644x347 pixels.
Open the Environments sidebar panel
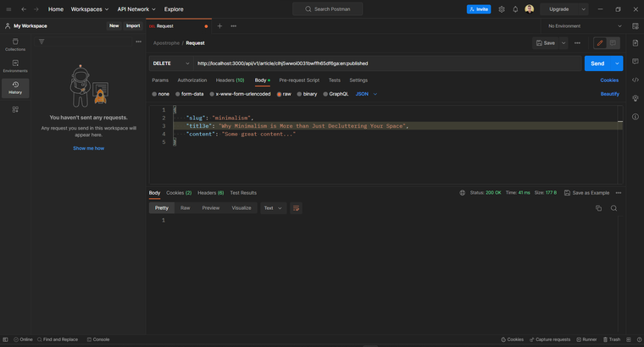[x=15, y=66]
